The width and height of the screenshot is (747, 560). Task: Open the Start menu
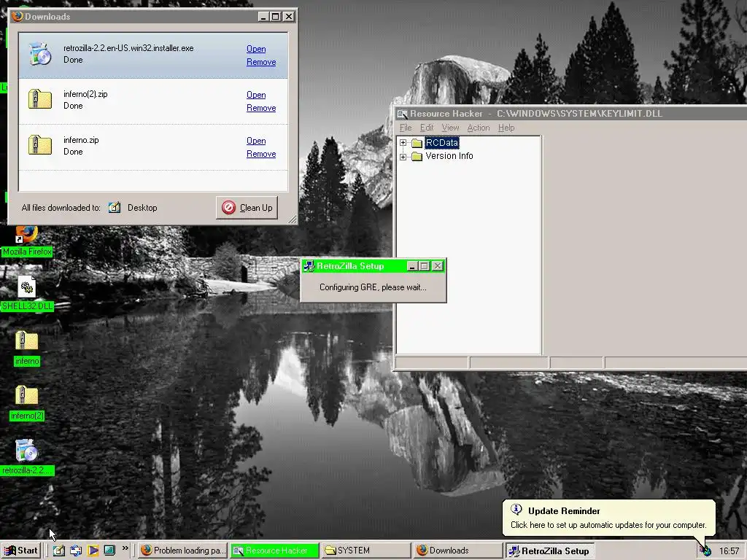point(21,551)
